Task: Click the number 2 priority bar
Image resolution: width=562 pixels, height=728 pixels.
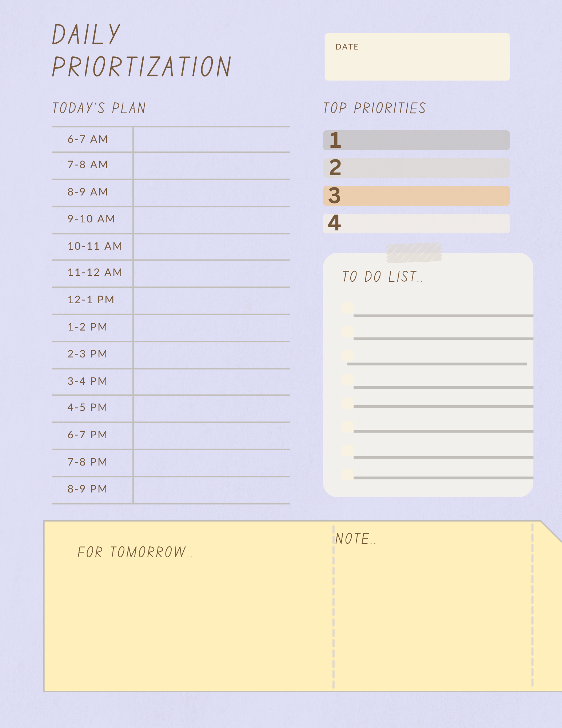Action: (x=416, y=168)
